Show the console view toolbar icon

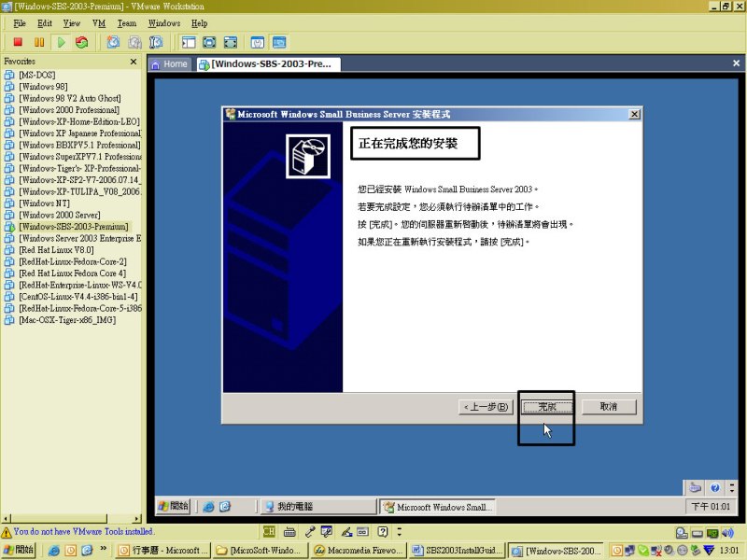(279, 42)
